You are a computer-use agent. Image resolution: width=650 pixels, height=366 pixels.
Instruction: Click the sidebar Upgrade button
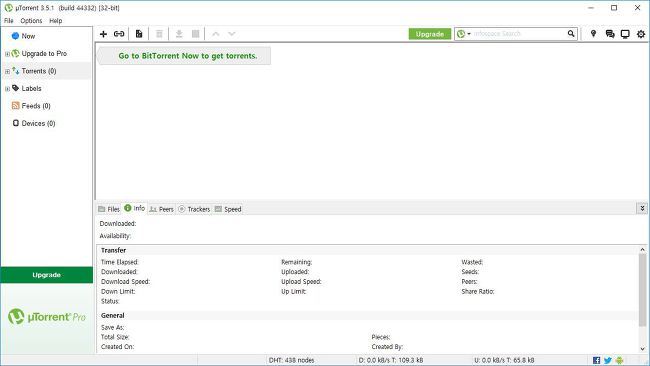[x=46, y=275]
